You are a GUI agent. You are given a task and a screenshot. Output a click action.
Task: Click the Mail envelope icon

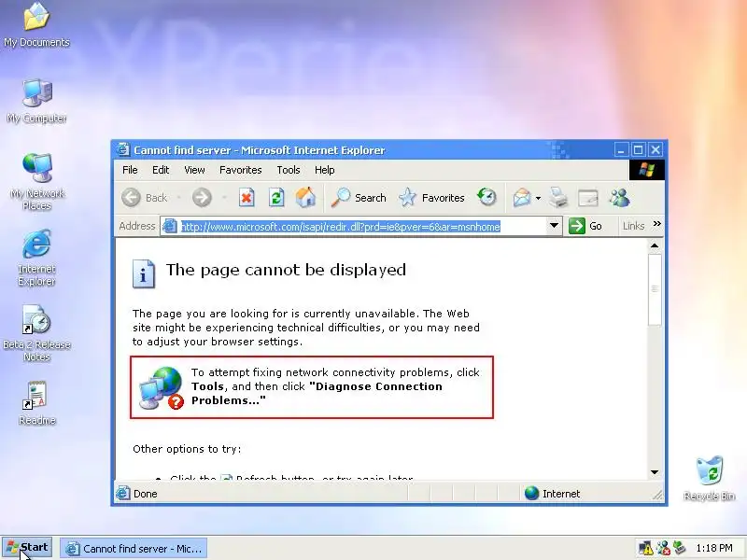(522, 198)
